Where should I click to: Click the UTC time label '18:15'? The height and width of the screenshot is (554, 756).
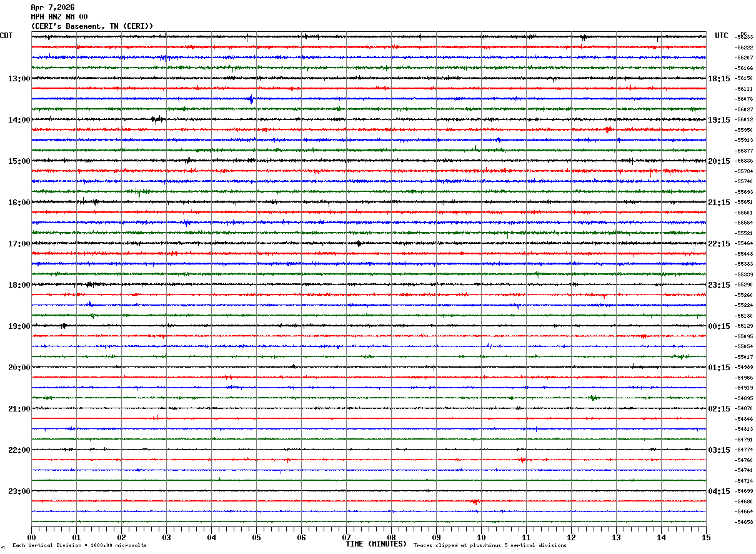[x=719, y=79]
